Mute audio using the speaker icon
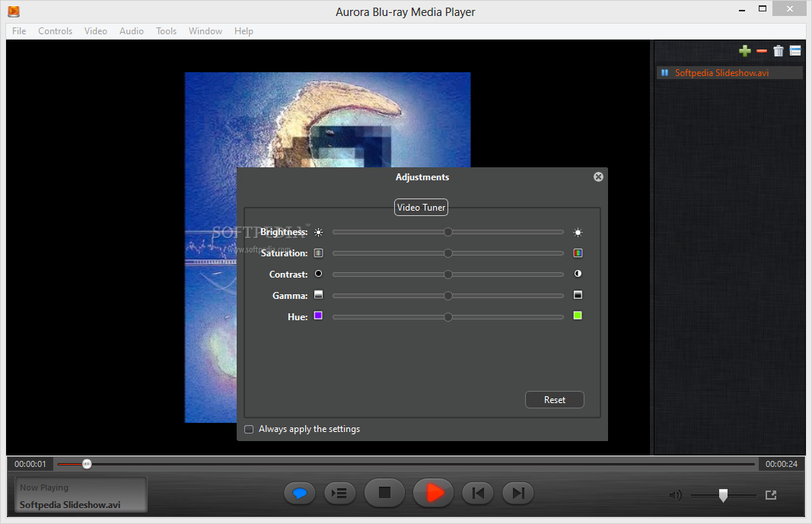This screenshot has height=524, width=812. click(x=675, y=496)
